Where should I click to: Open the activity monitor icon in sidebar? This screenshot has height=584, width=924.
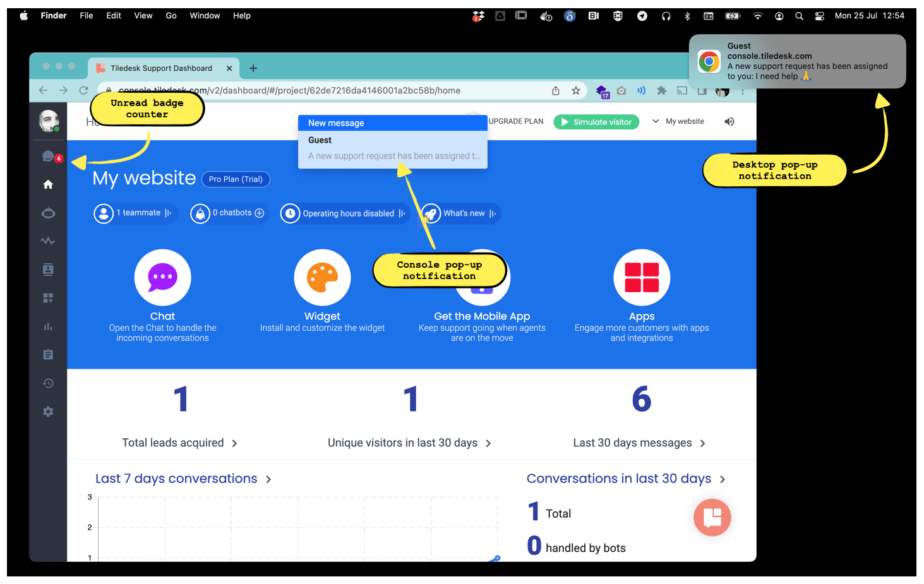click(48, 241)
